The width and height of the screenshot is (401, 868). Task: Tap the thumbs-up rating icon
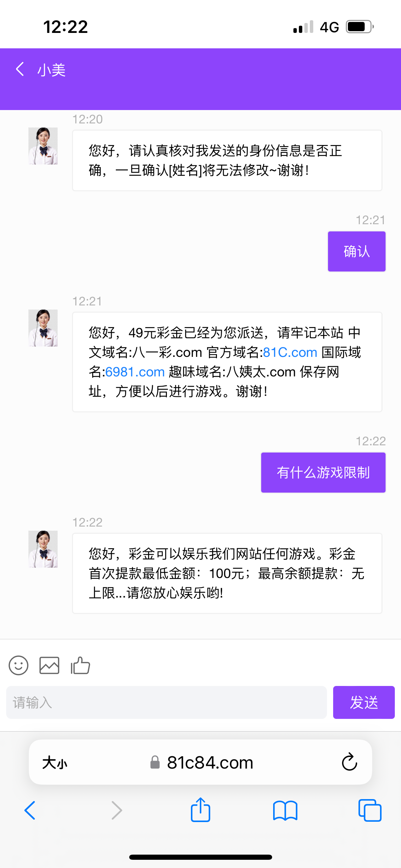[80, 665]
